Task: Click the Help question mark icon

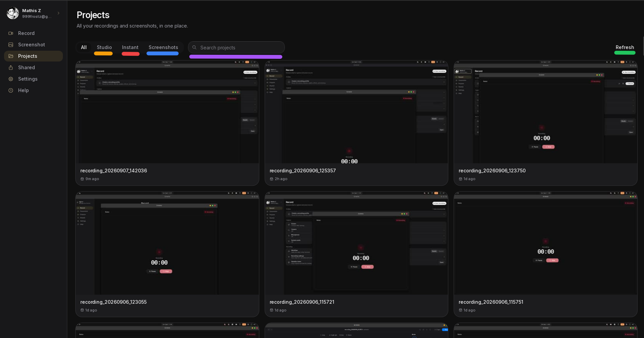Action: tap(11, 90)
